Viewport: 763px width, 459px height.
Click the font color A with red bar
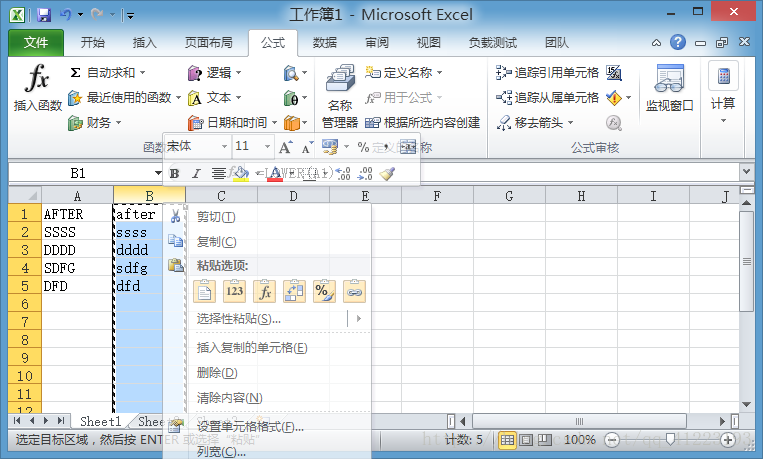pos(275,173)
